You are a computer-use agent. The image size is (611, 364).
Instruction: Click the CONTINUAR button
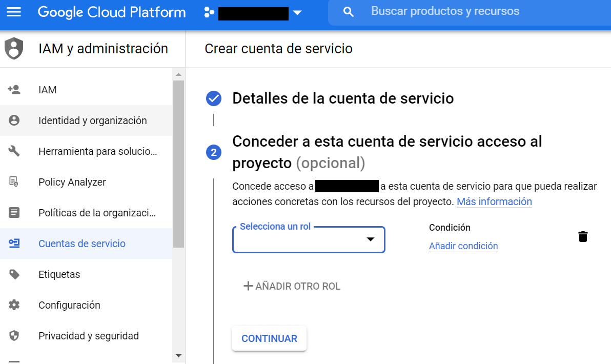pyautogui.click(x=269, y=338)
